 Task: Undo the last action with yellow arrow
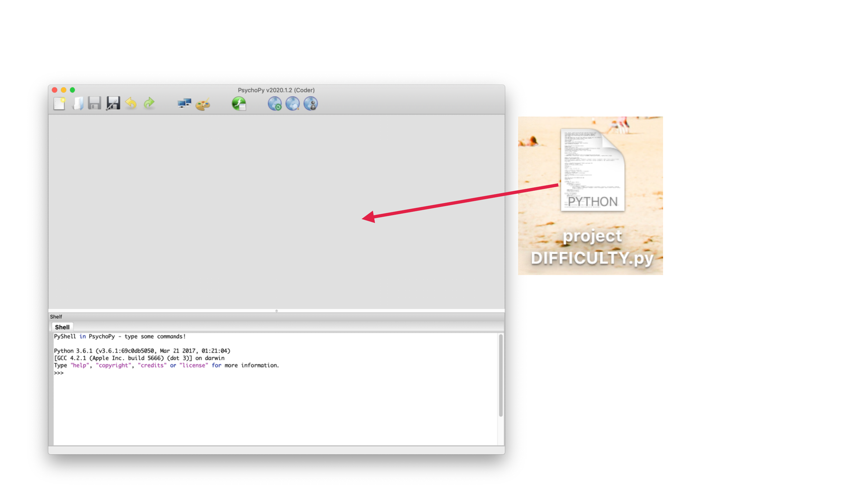131,103
